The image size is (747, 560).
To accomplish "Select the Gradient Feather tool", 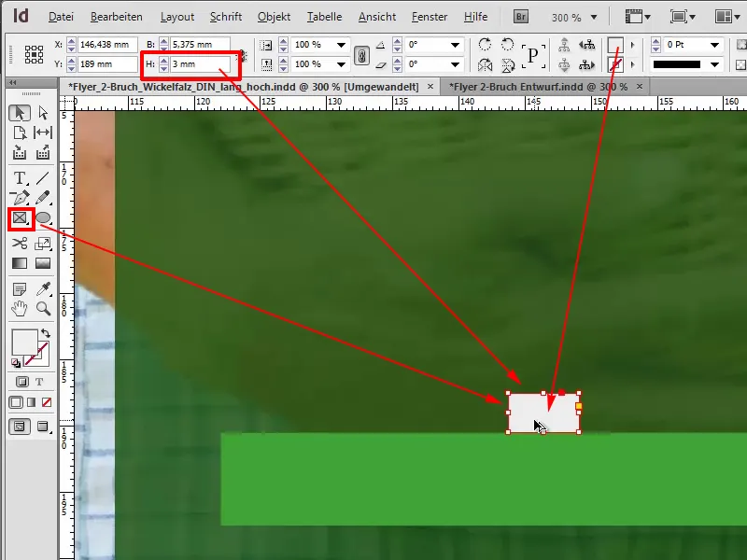I will click(x=43, y=263).
